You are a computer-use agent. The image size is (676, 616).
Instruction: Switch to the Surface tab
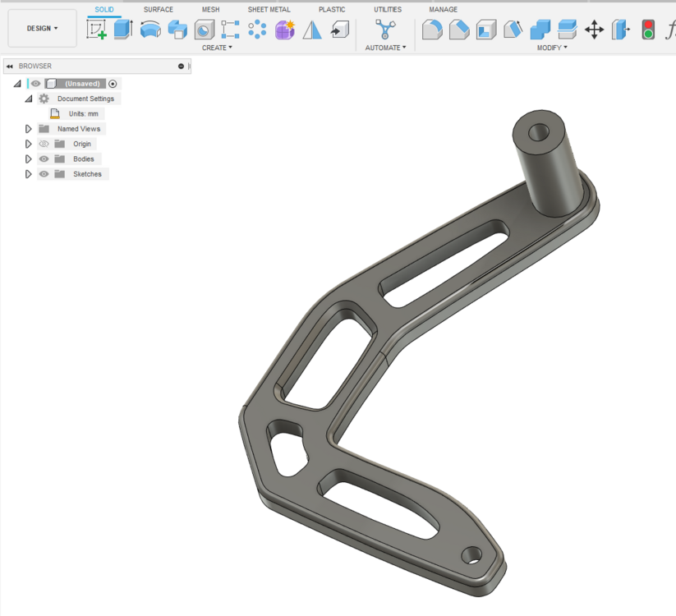coord(158,9)
